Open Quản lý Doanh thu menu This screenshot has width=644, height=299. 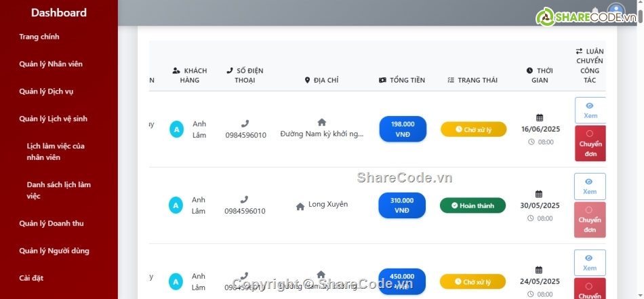[52, 224]
